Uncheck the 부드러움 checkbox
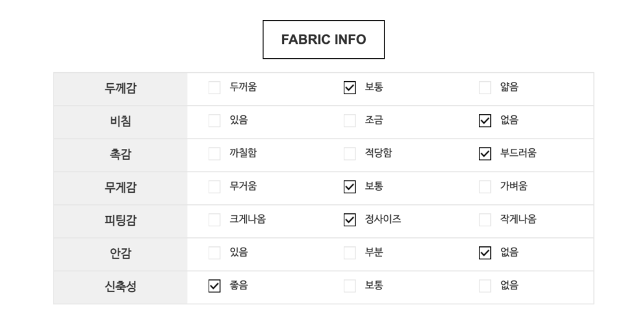 coord(485,154)
